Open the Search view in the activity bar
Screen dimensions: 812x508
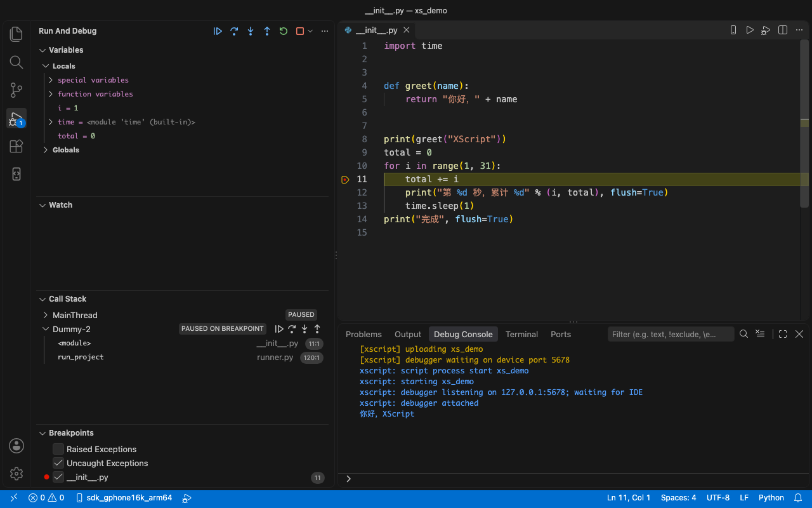[x=16, y=62]
